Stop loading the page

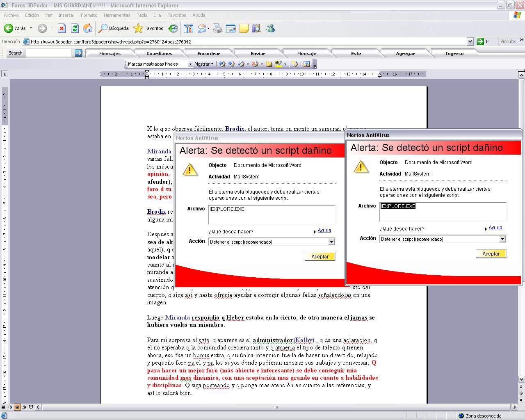click(62, 28)
